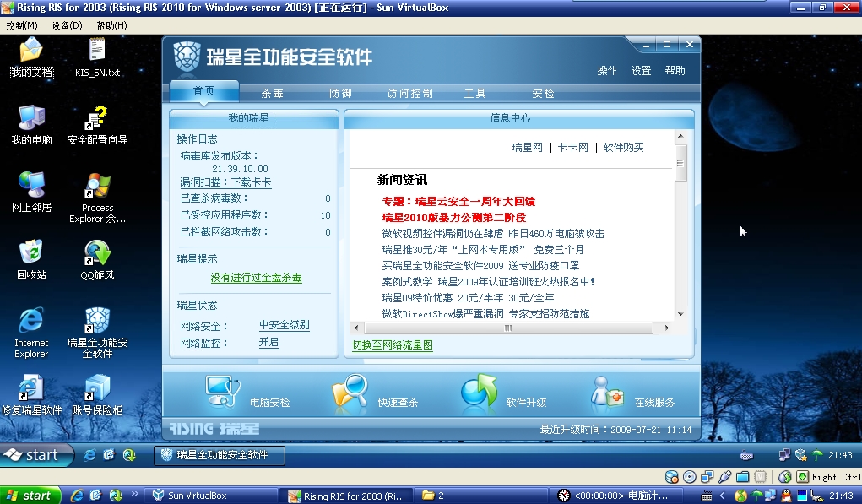862x504 pixels.
Task: Click the Rising lion shield logo
Action: click(x=187, y=57)
